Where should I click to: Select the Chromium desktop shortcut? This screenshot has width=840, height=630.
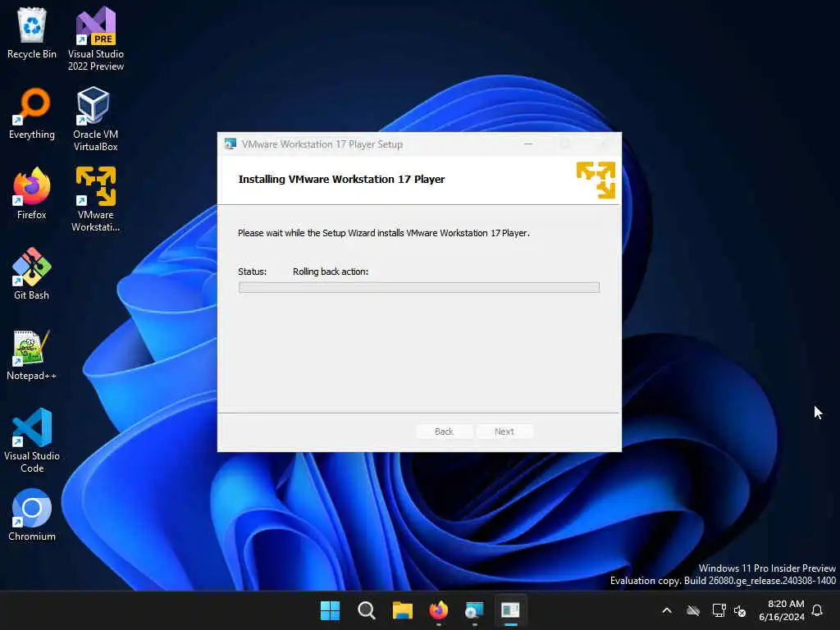(x=32, y=515)
